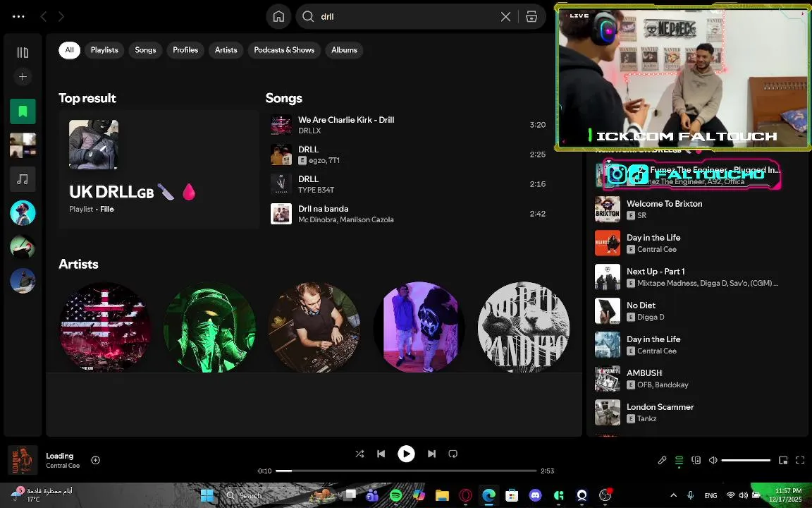Select the Artists filter chip
The image size is (812, 508).
click(x=226, y=50)
